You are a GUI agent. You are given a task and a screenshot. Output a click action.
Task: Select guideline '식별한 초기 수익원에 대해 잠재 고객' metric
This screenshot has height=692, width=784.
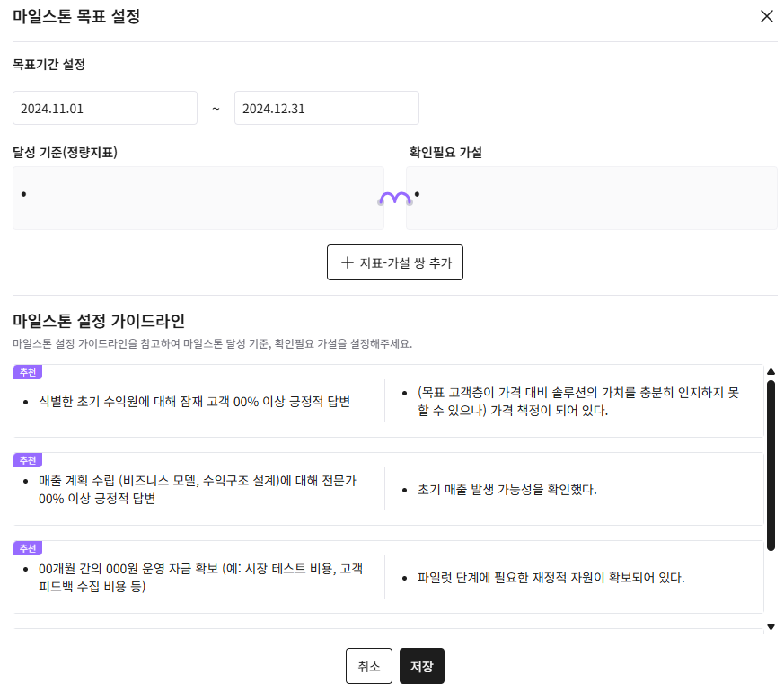pyautogui.click(x=194, y=402)
